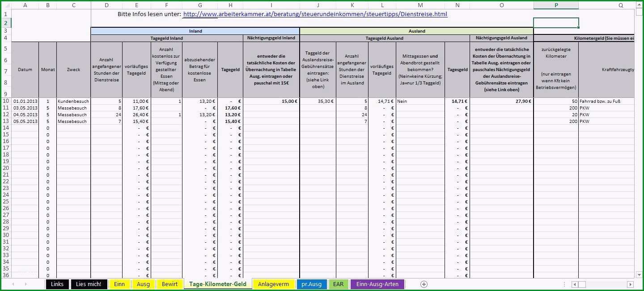Viewport: 644px width, 291px height.
Task: Click the horizontal scrollbar right arrow
Action: (631, 284)
